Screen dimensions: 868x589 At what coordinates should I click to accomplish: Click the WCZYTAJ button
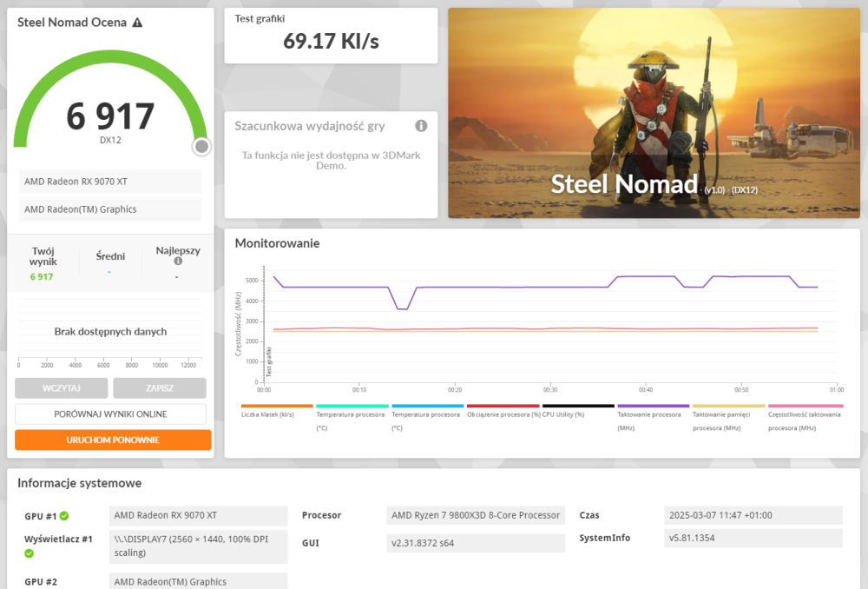[61, 388]
